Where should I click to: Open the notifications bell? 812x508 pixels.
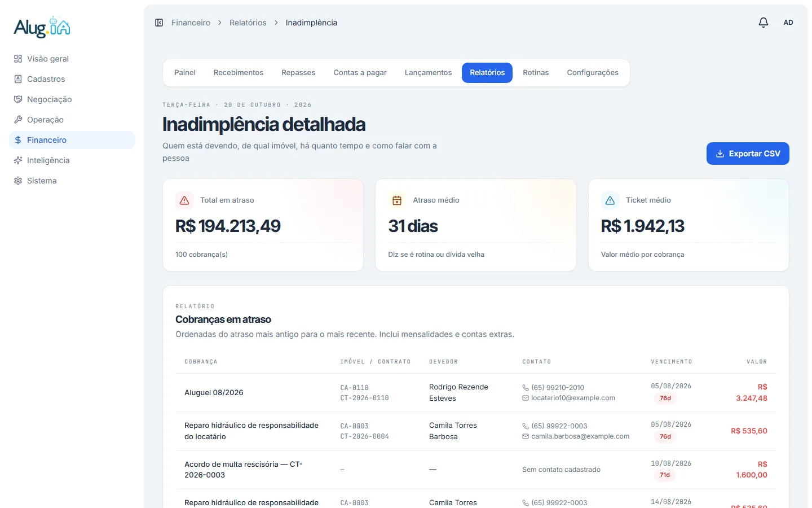pos(764,23)
